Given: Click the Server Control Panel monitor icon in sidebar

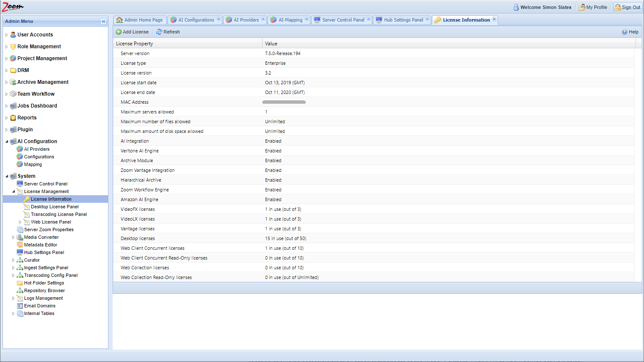Looking at the screenshot, I should point(20,184).
